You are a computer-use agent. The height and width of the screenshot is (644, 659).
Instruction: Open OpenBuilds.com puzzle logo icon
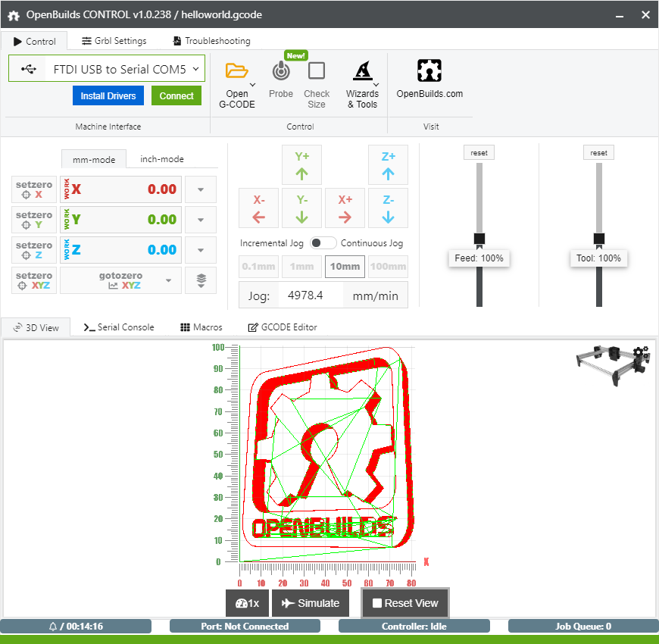point(429,71)
